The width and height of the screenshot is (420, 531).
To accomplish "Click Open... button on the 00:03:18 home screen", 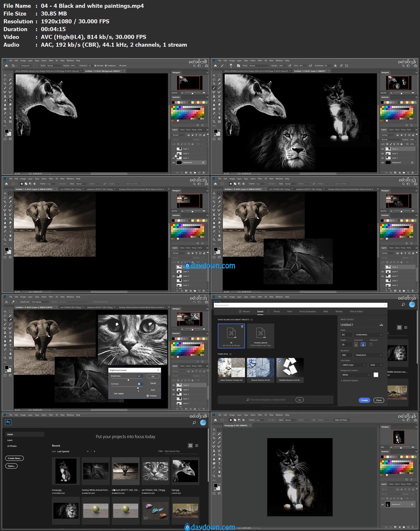I will pyautogui.click(x=11, y=466).
